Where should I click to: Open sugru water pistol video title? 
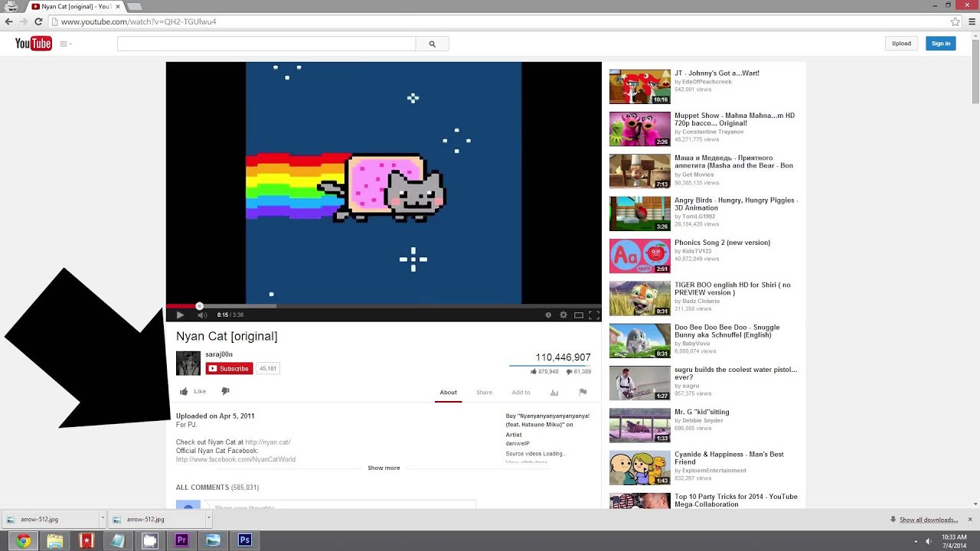click(x=736, y=373)
